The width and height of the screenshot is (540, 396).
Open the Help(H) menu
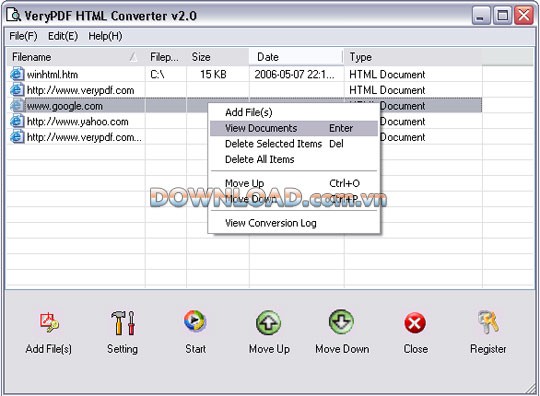[105, 36]
